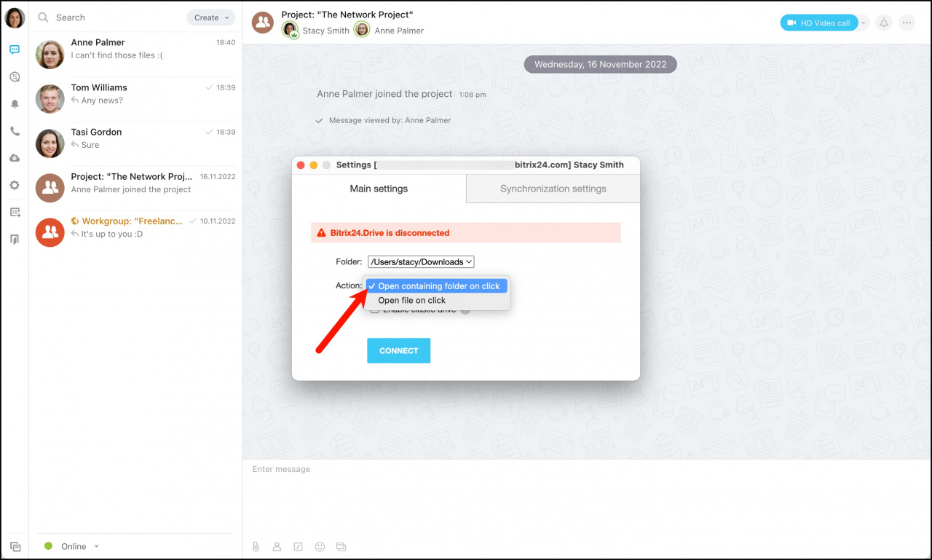This screenshot has width=932, height=560.
Task: Click the slash command icon in message toolbar
Action: (298, 546)
